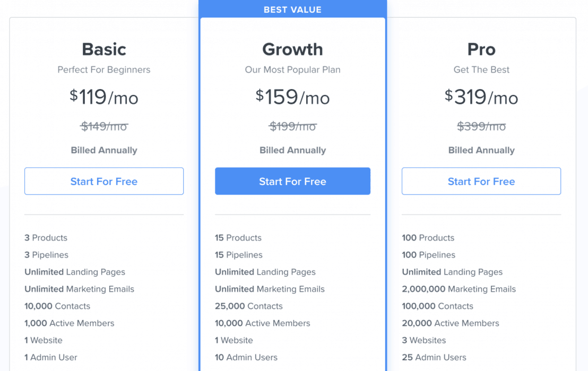The height and width of the screenshot is (371, 588).
Task: Click the Growth plan Start For Free button
Action: (x=292, y=181)
